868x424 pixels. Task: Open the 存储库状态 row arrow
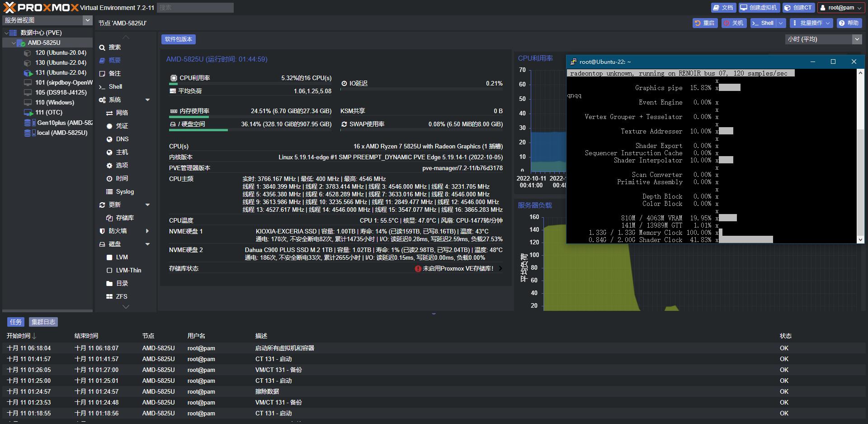click(500, 269)
